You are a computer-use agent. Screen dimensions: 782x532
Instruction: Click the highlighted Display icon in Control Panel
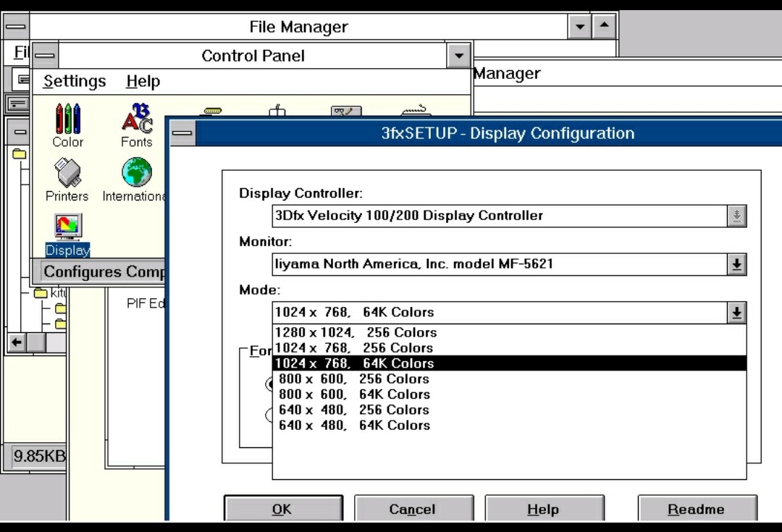(68, 235)
